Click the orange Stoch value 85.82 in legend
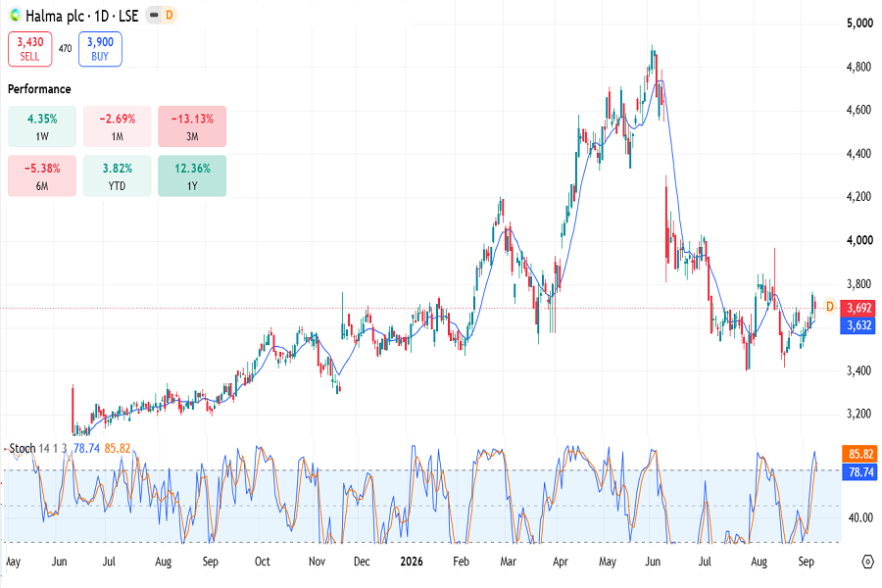 point(117,449)
